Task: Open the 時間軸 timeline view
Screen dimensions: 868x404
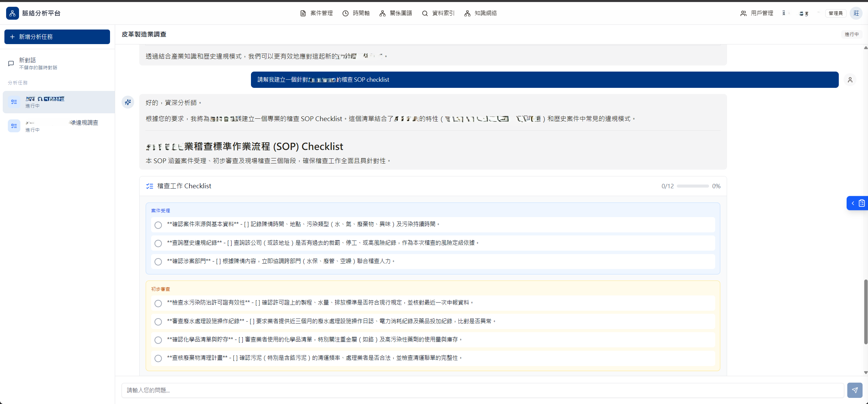Action: click(x=357, y=13)
